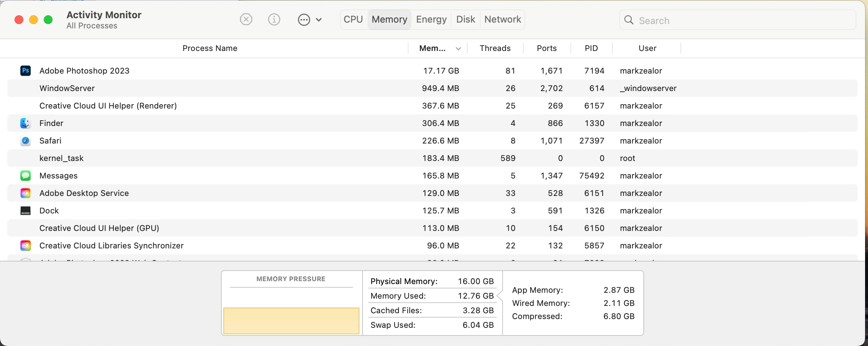
Task: Select the Safari process name
Action: (x=50, y=141)
